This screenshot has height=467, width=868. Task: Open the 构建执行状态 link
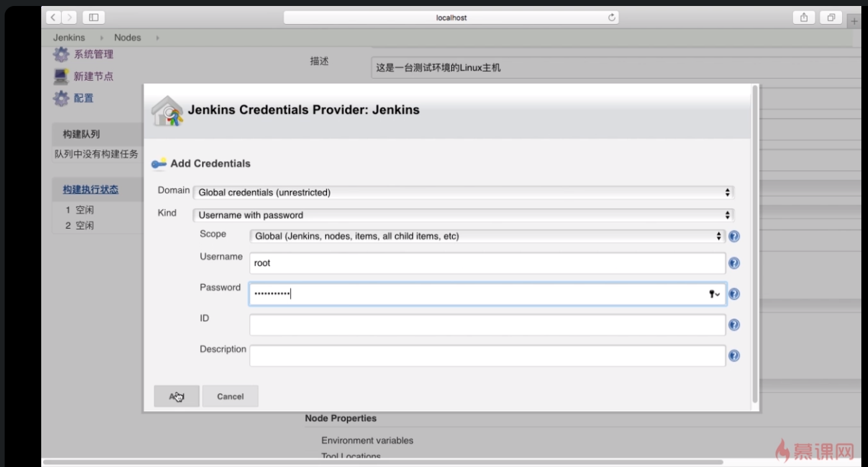[x=90, y=190]
